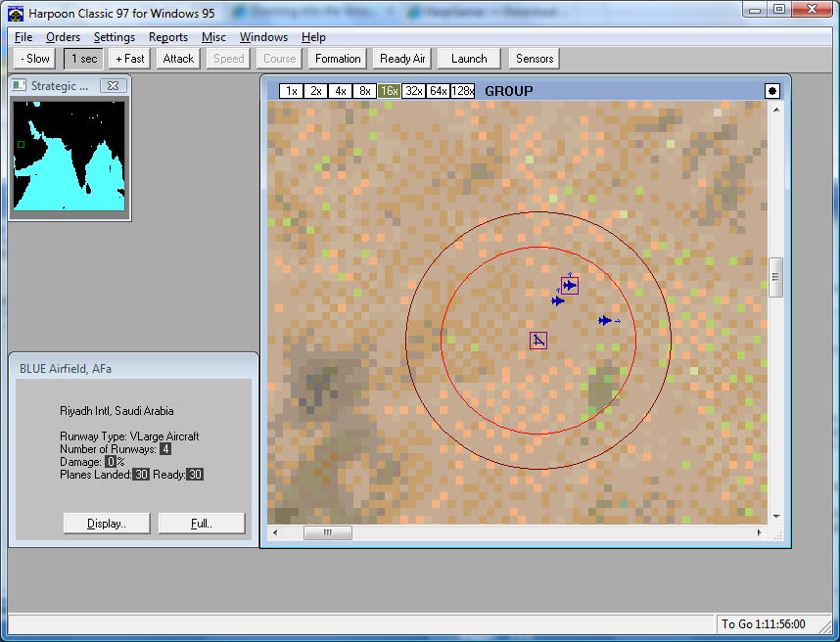Select the boxed aircraft group on map
This screenshot has width=840, height=642.
click(x=570, y=286)
